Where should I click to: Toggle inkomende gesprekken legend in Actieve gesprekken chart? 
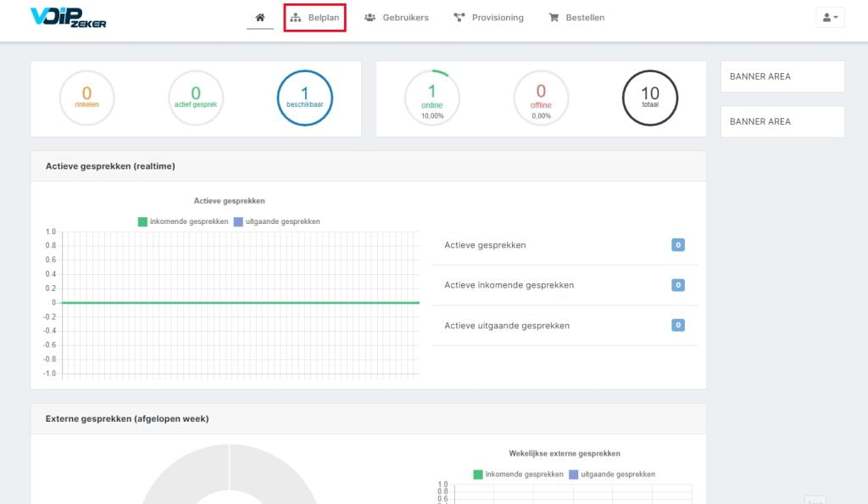tap(183, 221)
